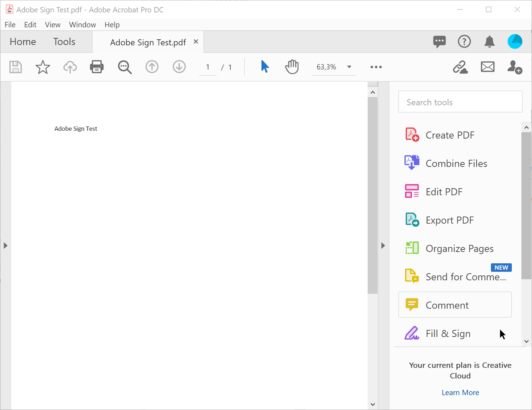The height and width of the screenshot is (410, 532).
Task: Click the document scrollbar down arrow
Action: (373, 404)
